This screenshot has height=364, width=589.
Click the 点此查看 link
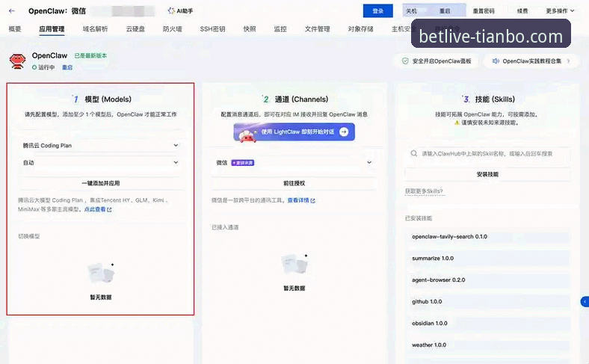coord(95,209)
